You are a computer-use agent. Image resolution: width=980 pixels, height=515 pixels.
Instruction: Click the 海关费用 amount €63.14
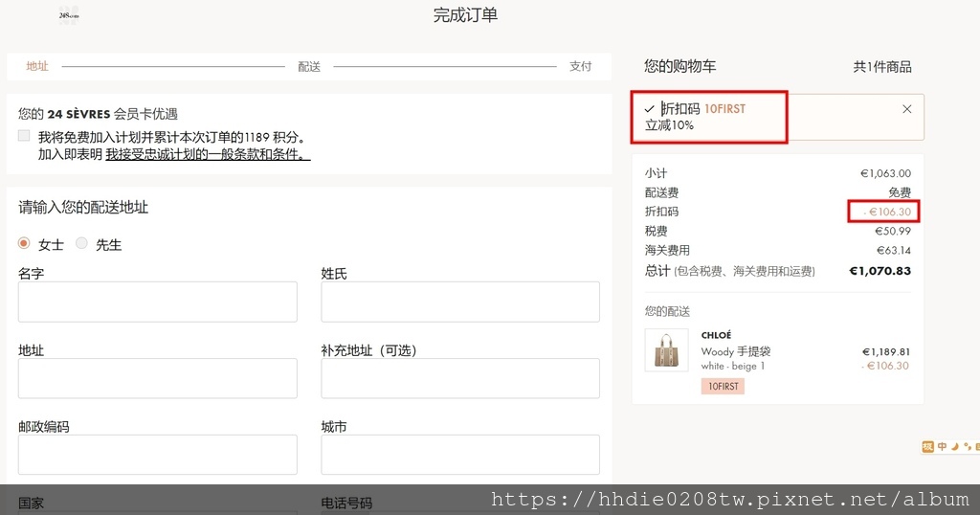[894, 250]
